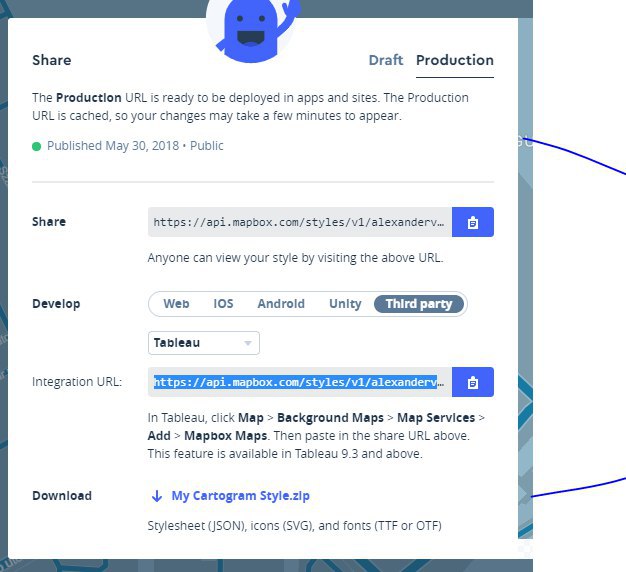Copy the Share URL to clipboard
626x572 pixels.
pyautogui.click(x=473, y=222)
